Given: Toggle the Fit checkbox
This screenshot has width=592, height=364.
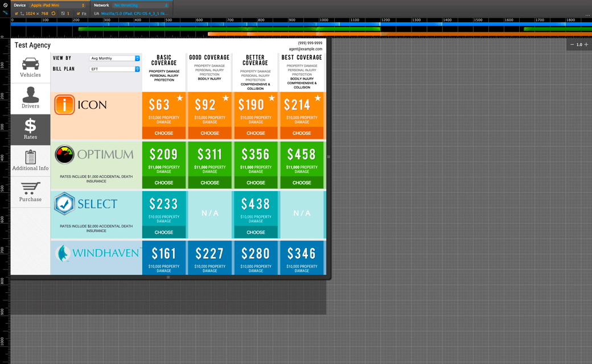Looking at the screenshot, I should point(79,13).
